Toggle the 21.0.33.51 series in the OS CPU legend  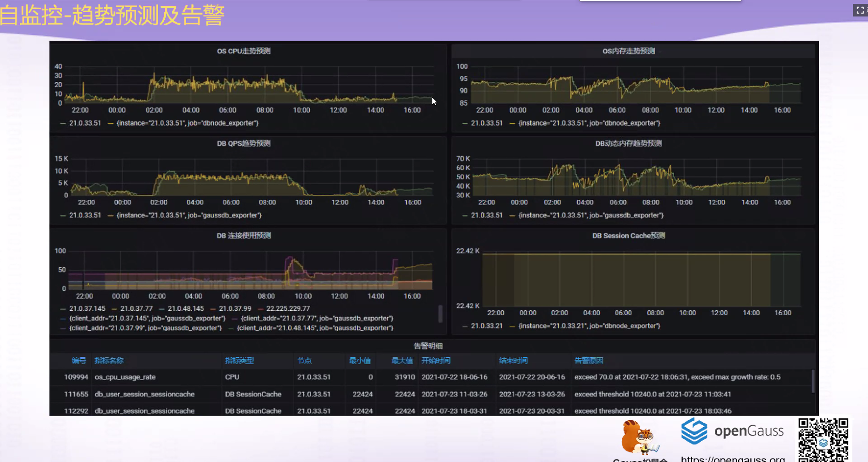coord(85,123)
